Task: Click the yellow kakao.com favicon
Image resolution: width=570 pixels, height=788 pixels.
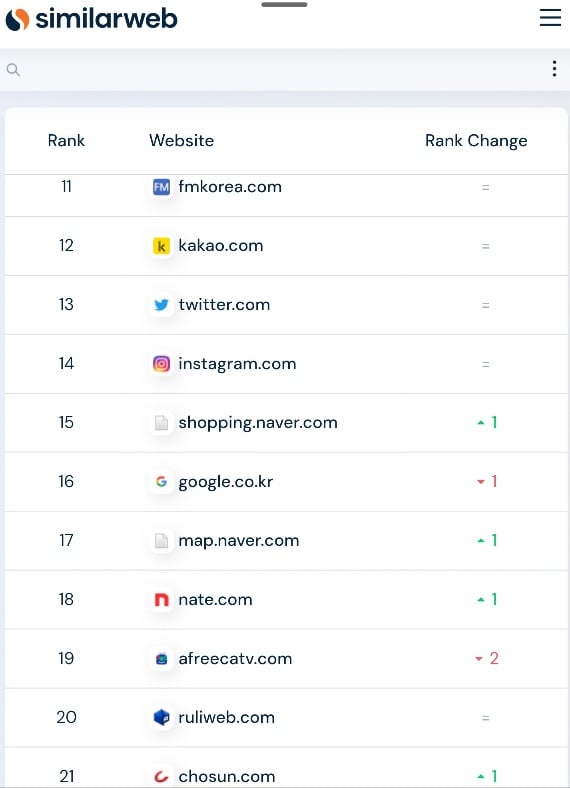Action: 161,246
